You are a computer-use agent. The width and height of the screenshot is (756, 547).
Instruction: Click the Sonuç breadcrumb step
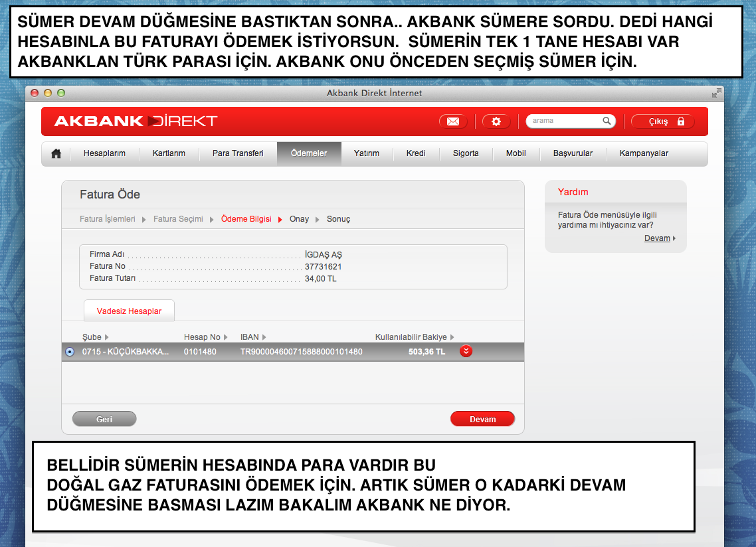click(338, 219)
